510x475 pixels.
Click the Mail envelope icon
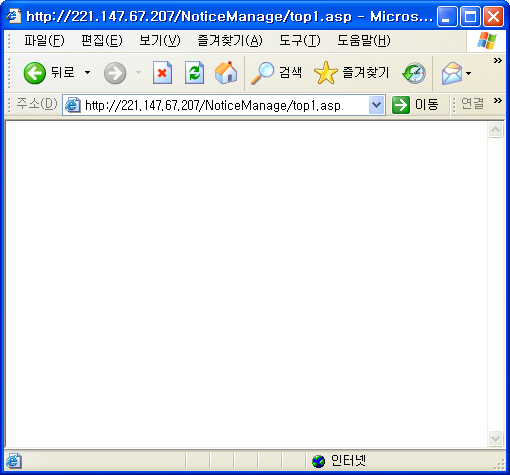(452, 73)
